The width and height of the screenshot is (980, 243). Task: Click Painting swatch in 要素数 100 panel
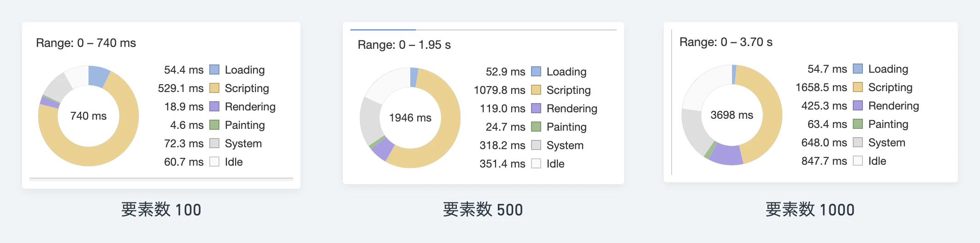[214, 125]
